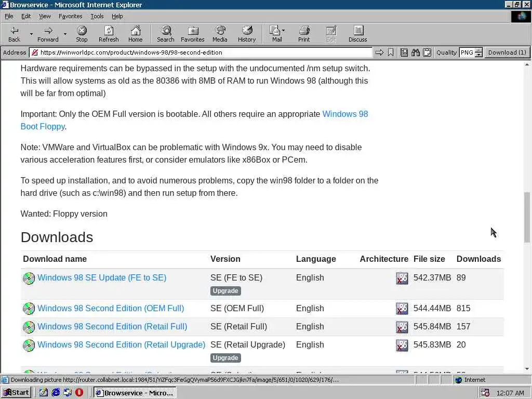Click the Download name column header
532x399 pixels.
pos(55,259)
